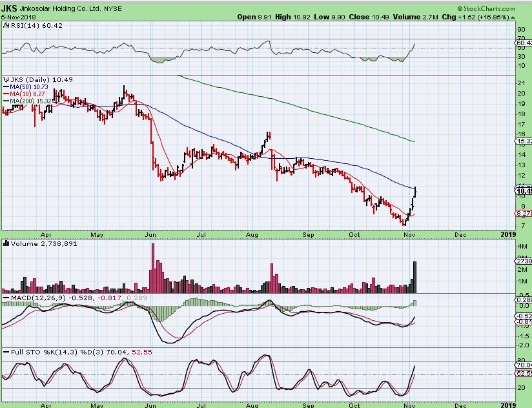
Task: Click the Volume 2.7M header value
Action: 416,17
